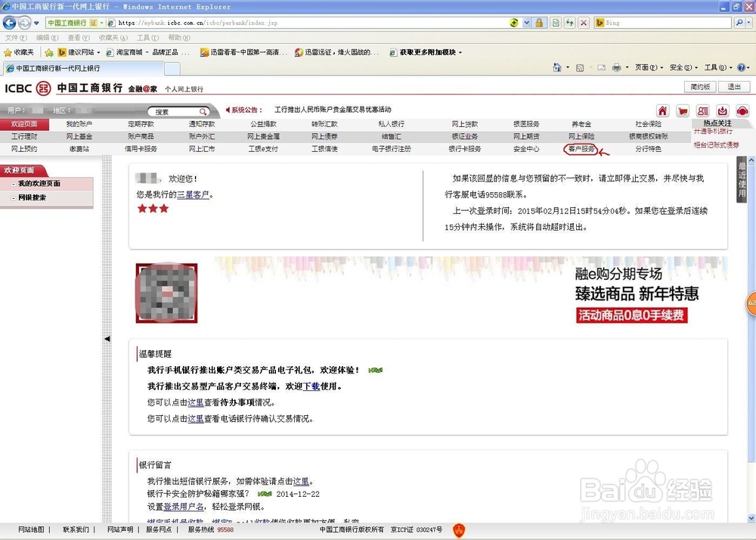Click 网站地图 in the footer
Screen dimensions: 756x540
pyautogui.click(x=31, y=529)
